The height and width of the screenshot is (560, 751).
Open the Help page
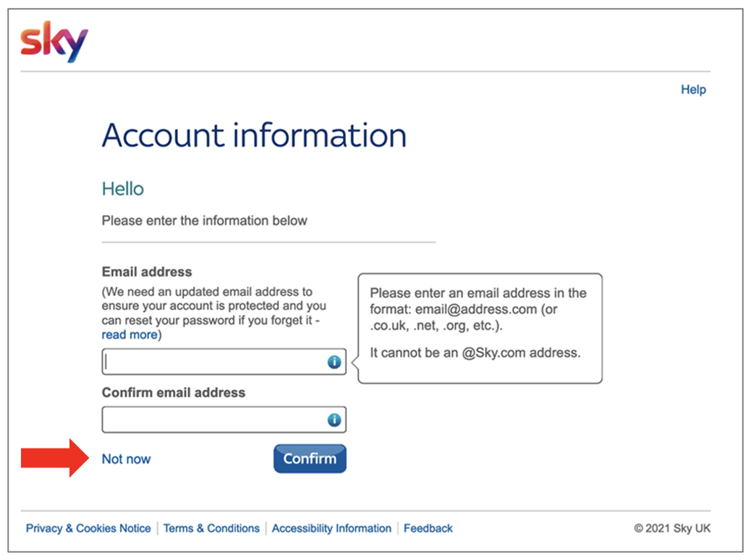pyautogui.click(x=692, y=89)
